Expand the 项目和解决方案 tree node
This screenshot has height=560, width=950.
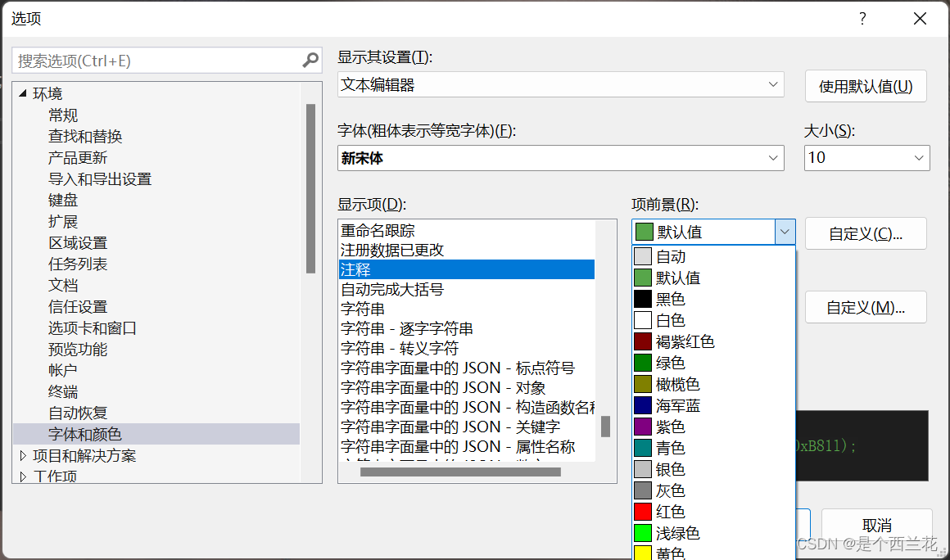pos(23,455)
